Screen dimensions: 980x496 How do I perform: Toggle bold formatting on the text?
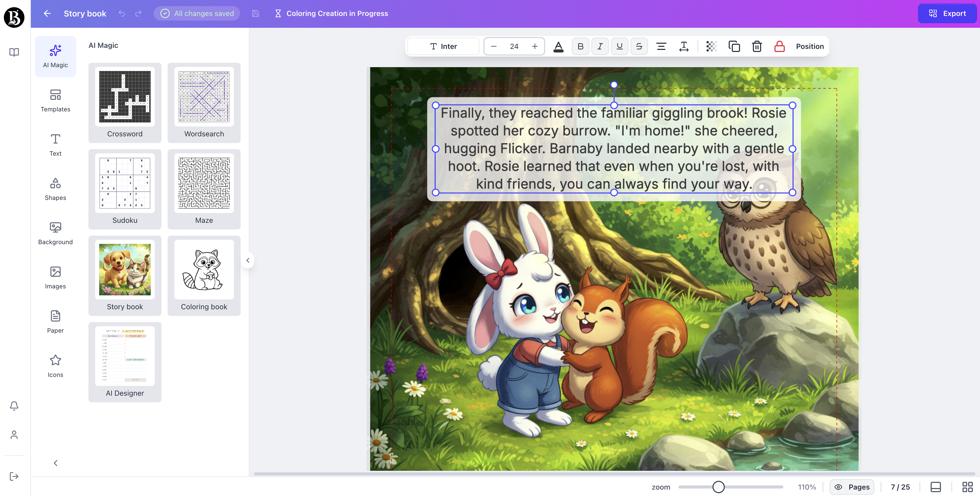pyautogui.click(x=580, y=46)
